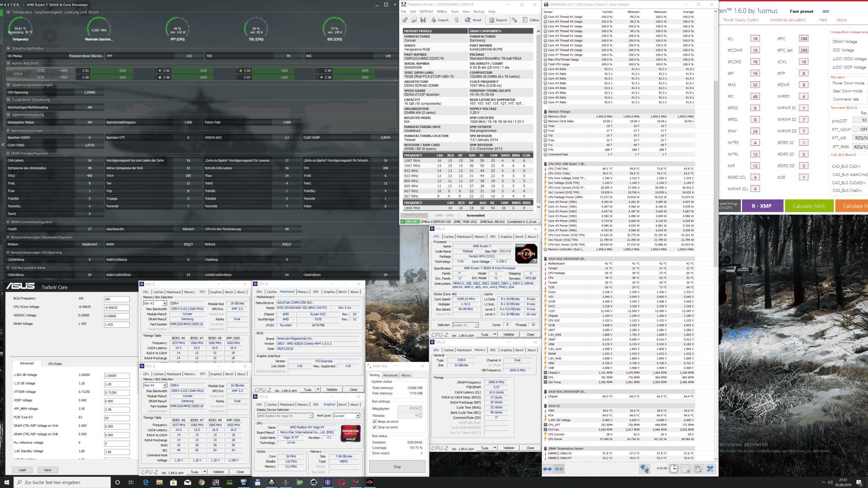The height and width of the screenshot is (488, 868).
Task: Toggle Stop on error checkbox in RAM Test
Action: tap(374, 427)
